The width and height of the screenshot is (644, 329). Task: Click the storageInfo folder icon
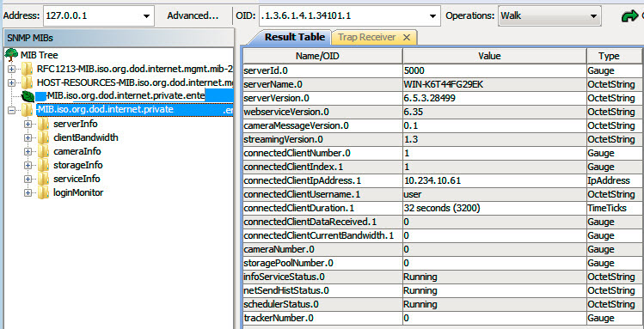click(x=43, y=165)
